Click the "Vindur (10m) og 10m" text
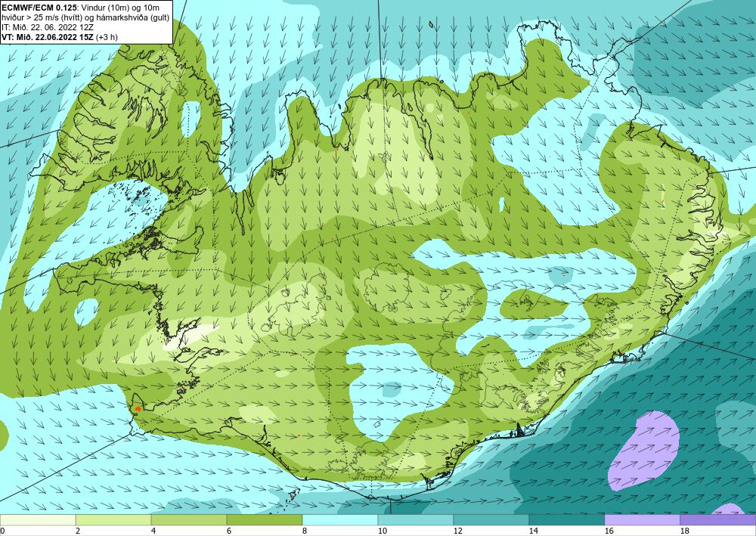756x536 pixels. pos(119,8)
